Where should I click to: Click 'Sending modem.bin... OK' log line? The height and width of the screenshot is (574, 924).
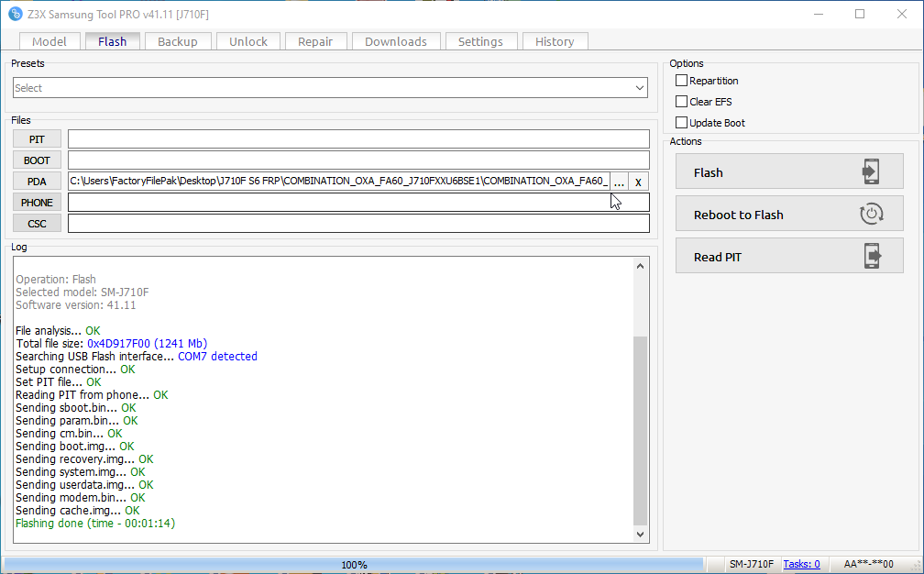pyautogui.click(x=80, y=497)
